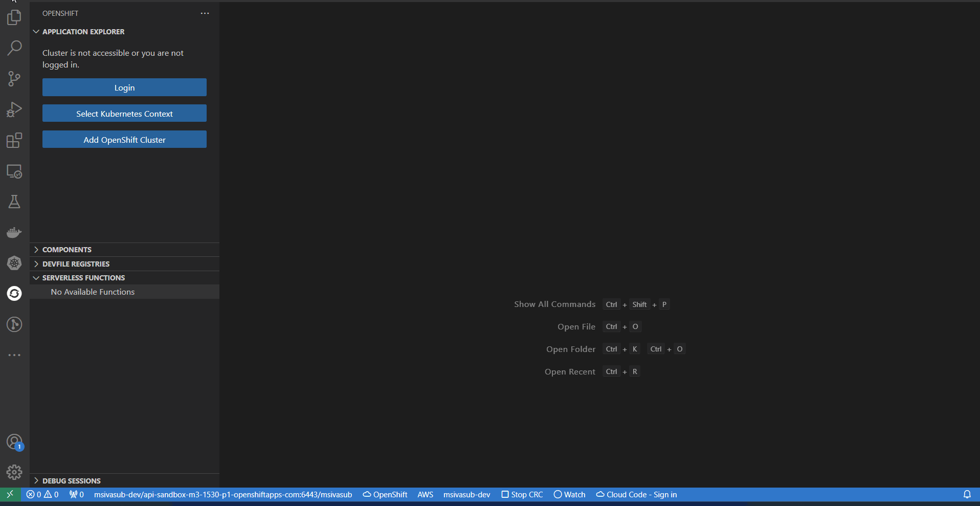The width and height of the screenshot is (980, 506).
Task: Open Run and Debug view
Action: [x=14, y=109]
